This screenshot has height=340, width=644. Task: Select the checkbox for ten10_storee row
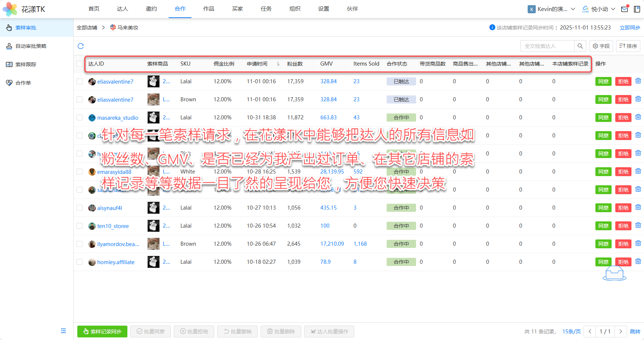click(80, 226)
